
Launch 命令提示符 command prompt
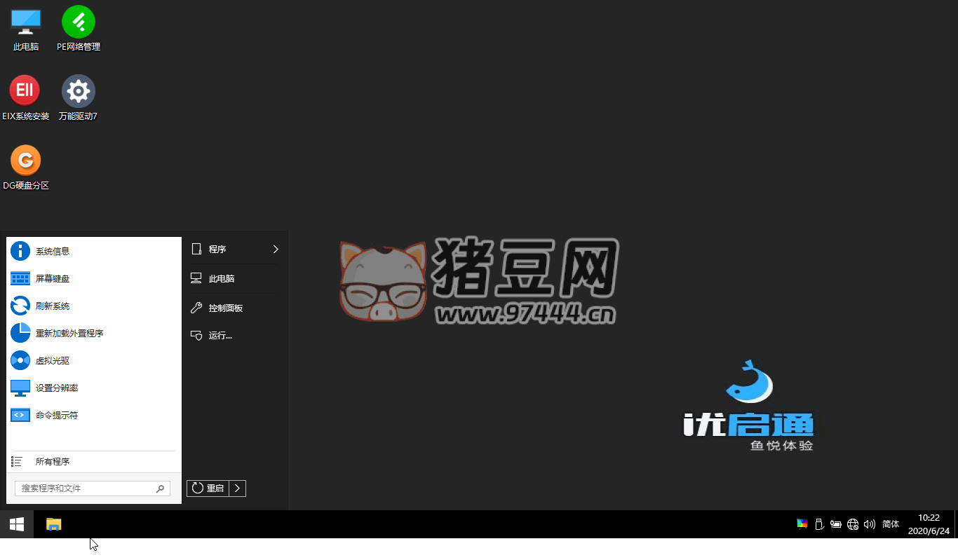(x=94, y=415)
